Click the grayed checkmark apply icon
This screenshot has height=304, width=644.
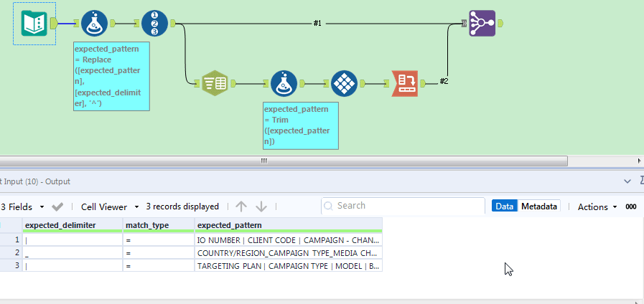point(57,206)
